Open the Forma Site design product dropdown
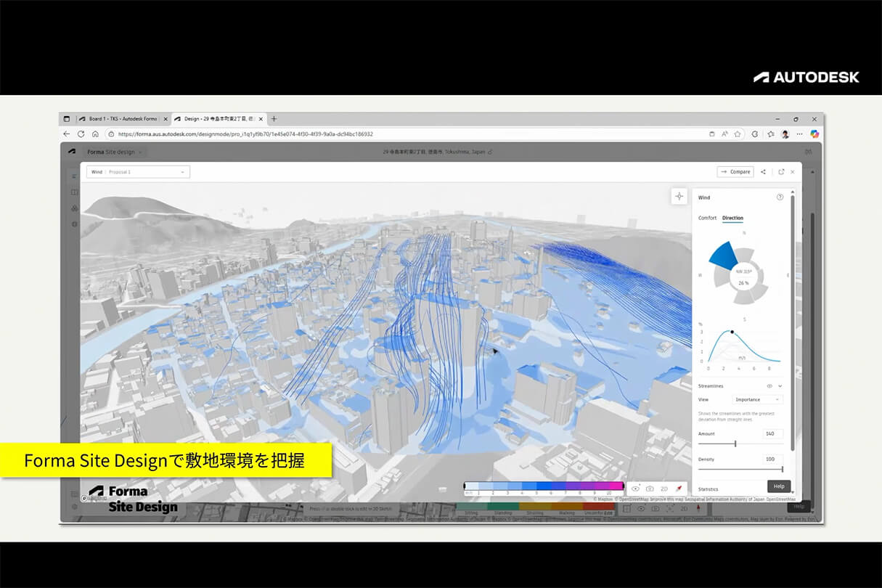Image resolution: width=882 pixels, height=588 pixels. [115, 152]
